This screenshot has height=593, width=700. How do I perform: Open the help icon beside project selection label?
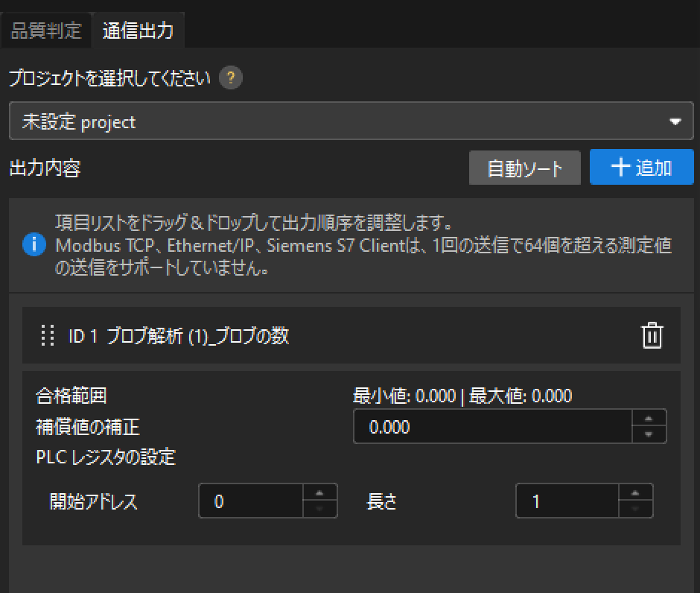click(x=231, y=77)
